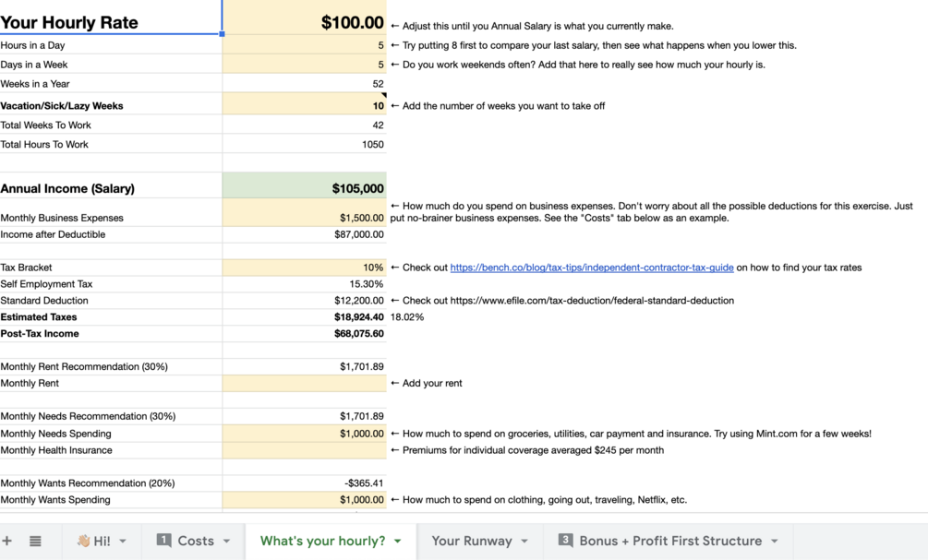Click the note indicator triangle on Vacation cell
Screen dimensions: 928x560
tap(383, 96)
